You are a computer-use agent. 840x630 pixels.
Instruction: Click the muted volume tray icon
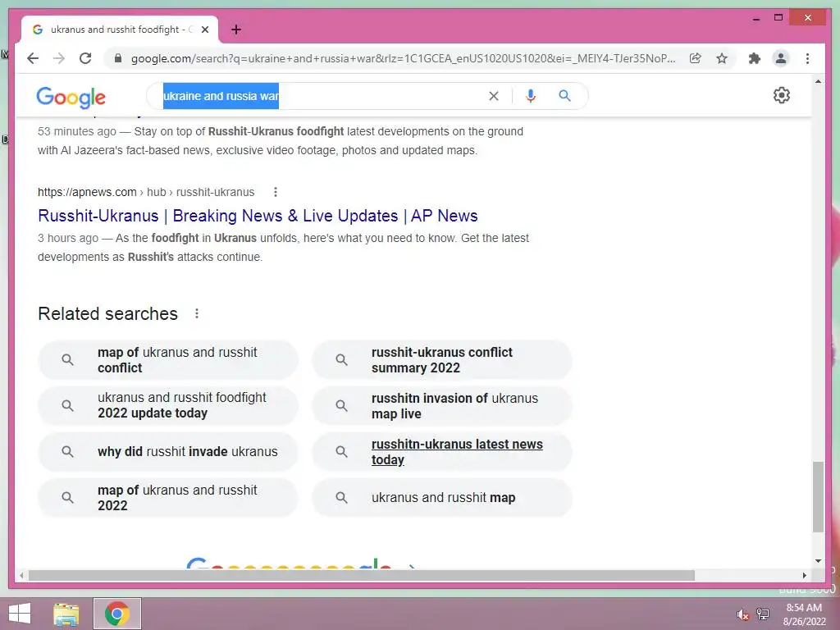742,614
